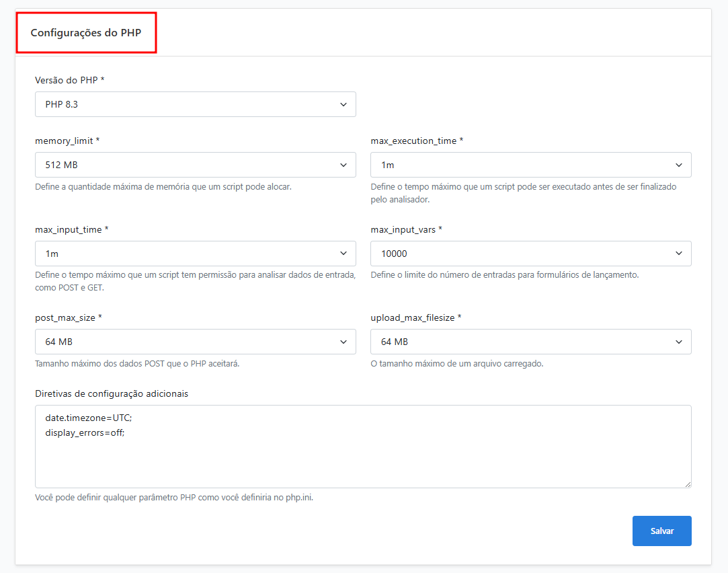Click the "Versão do PHP" field label

tap(69, 80)
